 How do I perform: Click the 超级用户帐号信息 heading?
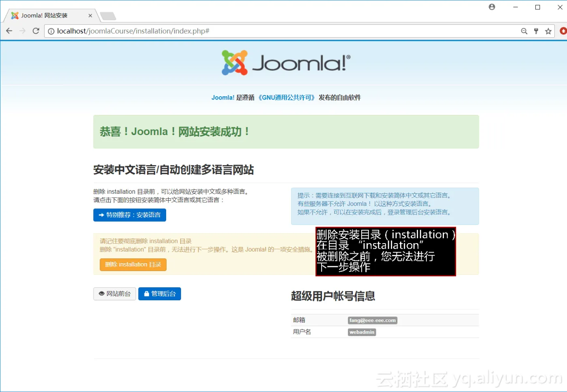coord(333,296)
